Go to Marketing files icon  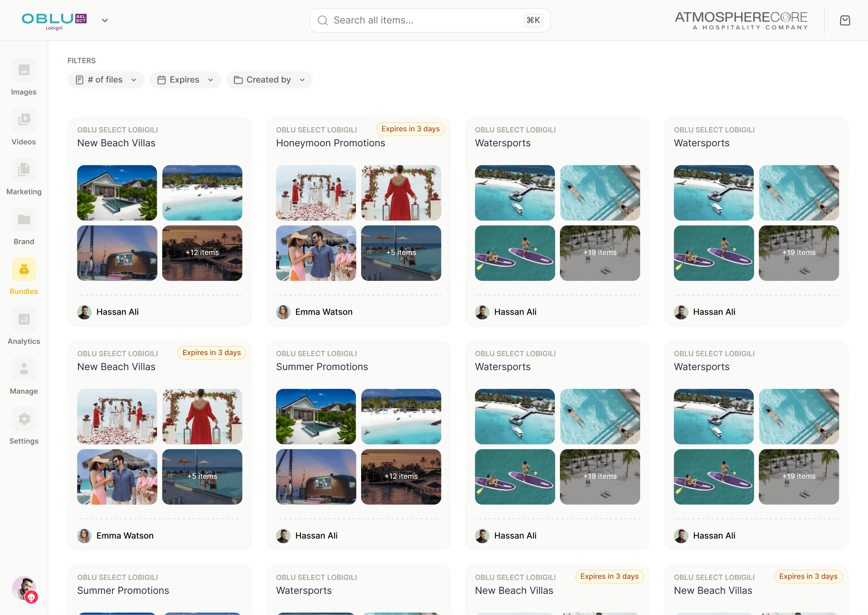point(24,170)
